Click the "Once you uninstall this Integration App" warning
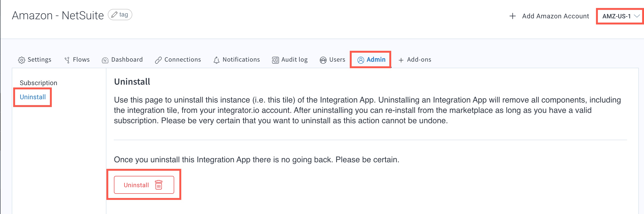644x214 pixels. [x=257, y=160]
